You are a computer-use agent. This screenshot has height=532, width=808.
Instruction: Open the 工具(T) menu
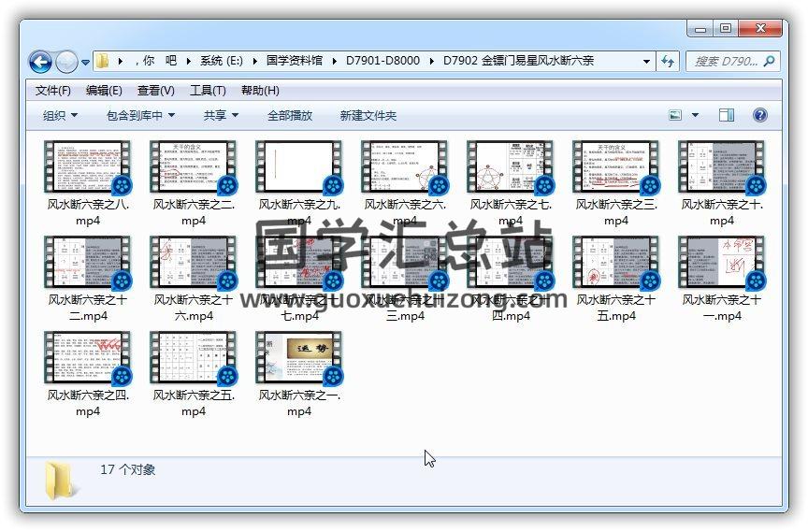[208, 91]
